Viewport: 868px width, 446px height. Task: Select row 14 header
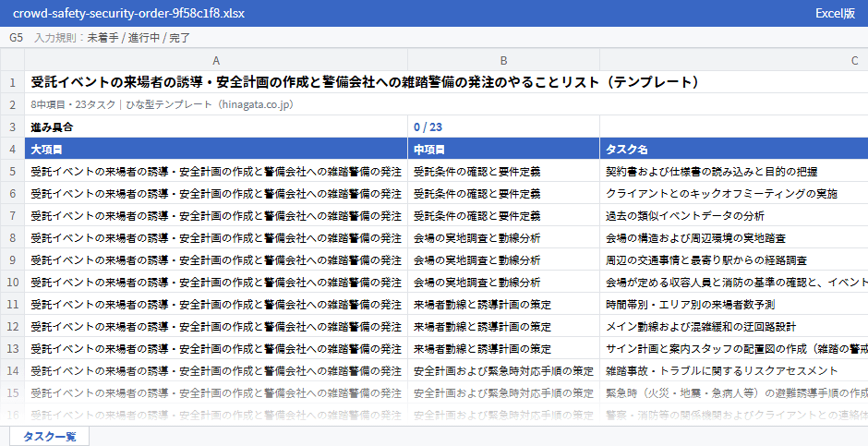pos(12,371)
